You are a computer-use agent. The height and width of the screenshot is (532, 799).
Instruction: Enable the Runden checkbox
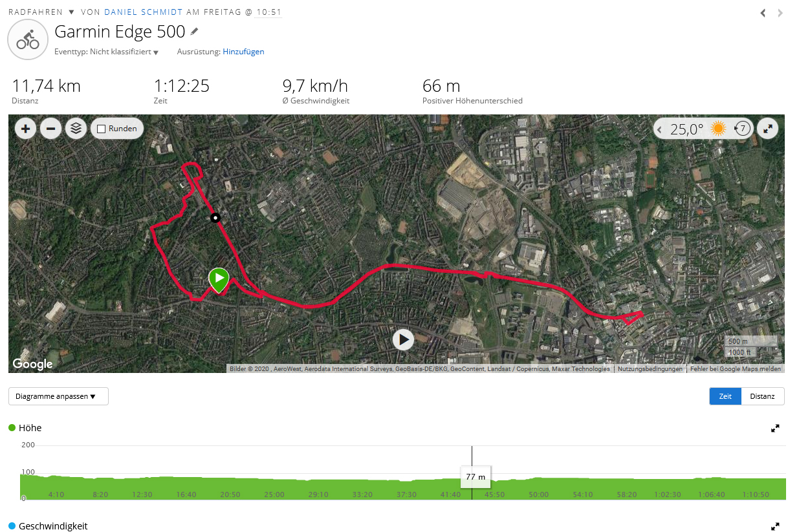[101, 129]
